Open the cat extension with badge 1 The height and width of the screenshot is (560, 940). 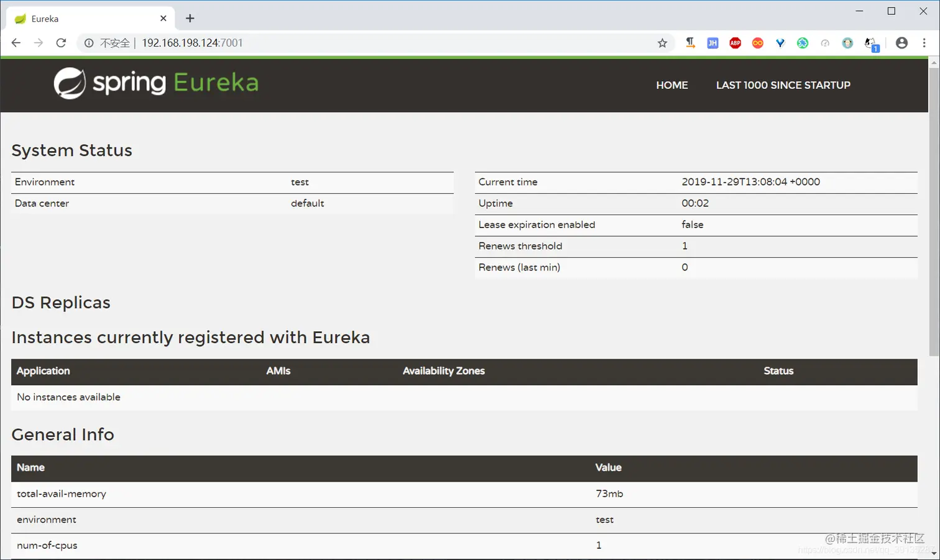(x=872, y=44)
